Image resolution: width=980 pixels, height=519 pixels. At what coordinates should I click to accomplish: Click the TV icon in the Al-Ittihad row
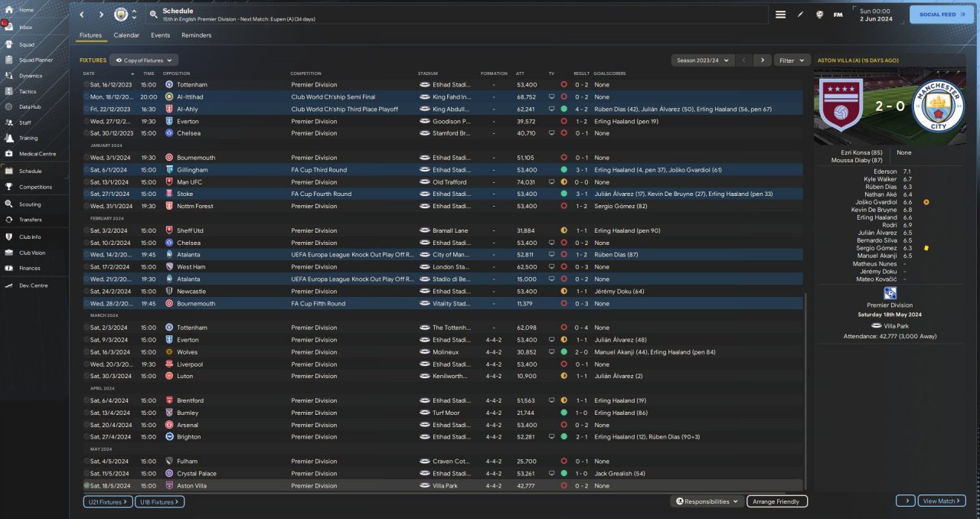coord(551,97)
